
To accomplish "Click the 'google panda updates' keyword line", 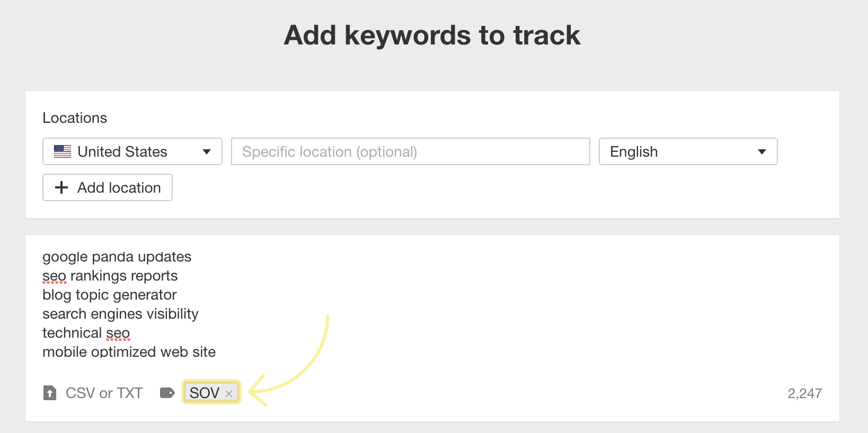I will (x=117, y=257).
